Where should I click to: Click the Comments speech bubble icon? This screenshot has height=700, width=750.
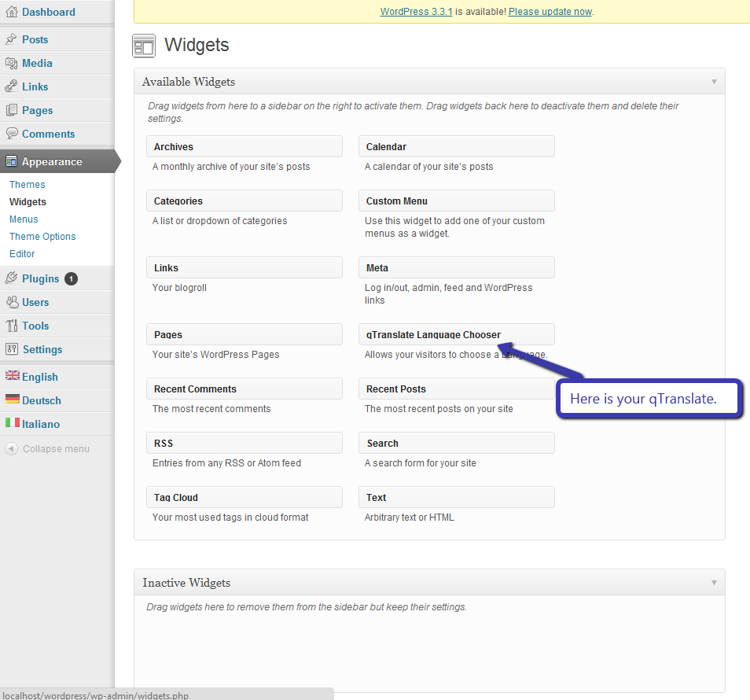pos(12,134)
